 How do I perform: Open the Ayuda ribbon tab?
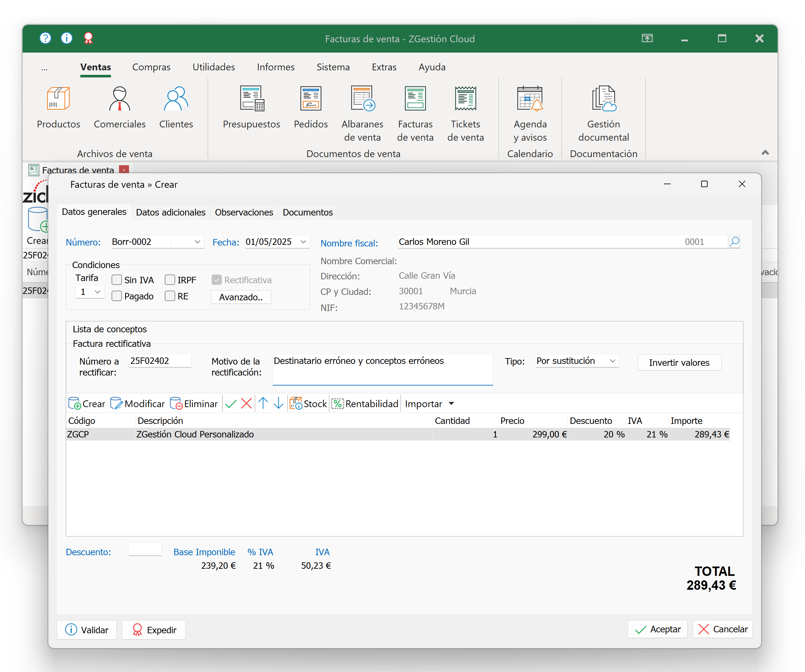click(432, 67)
